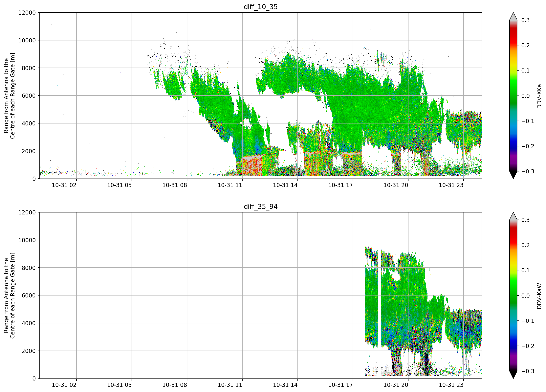Click the "8000" y-tick of diff_10_35

29,68
